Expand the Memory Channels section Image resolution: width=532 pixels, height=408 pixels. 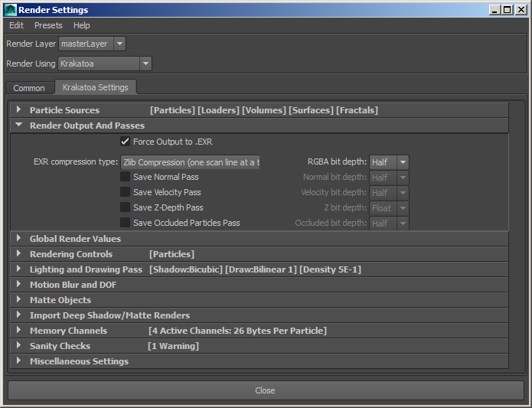pos(259,331)
